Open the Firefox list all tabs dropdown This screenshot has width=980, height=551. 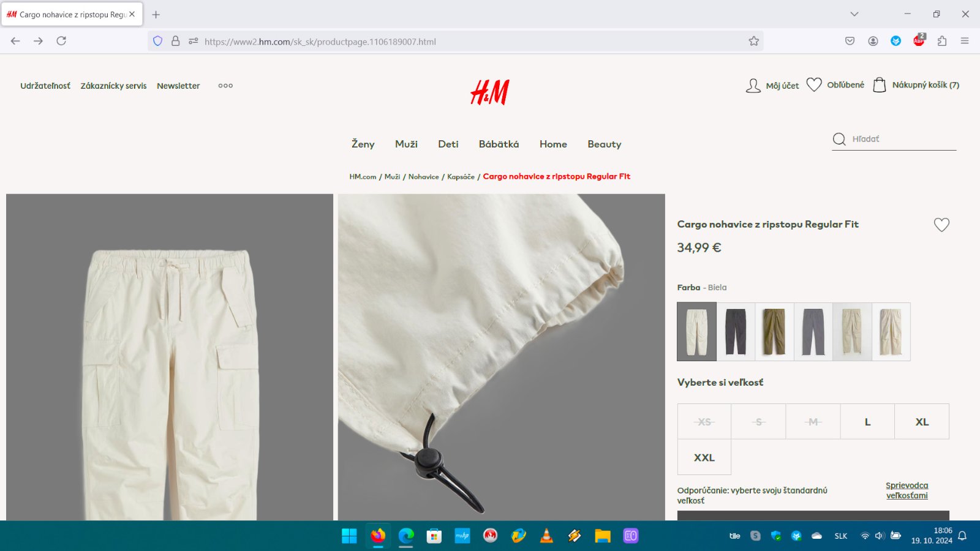click(854, 14)
